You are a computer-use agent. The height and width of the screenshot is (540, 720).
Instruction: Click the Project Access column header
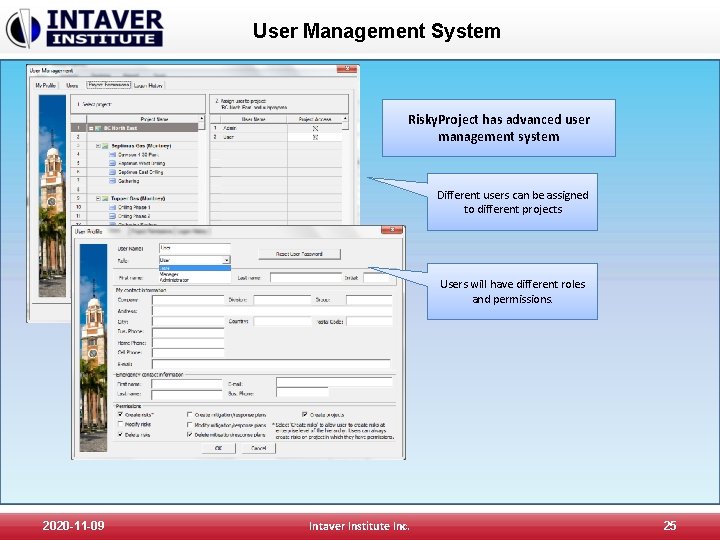[x=315, y=119]
